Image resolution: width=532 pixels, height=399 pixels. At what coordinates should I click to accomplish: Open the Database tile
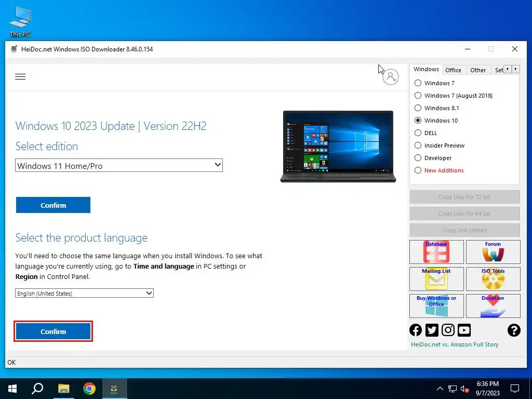[x=436, y=252]
